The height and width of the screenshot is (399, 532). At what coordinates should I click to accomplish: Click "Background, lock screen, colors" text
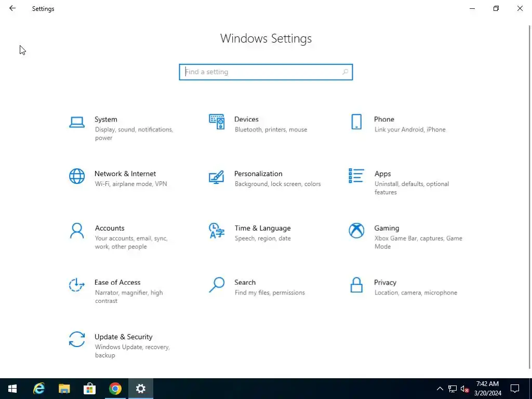point(277,184)
